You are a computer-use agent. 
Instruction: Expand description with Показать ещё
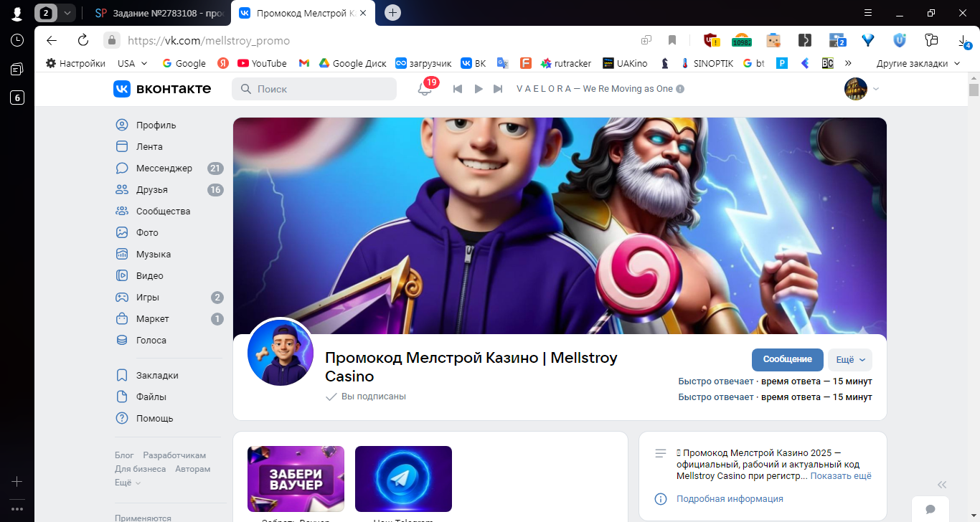click(841, 475)
